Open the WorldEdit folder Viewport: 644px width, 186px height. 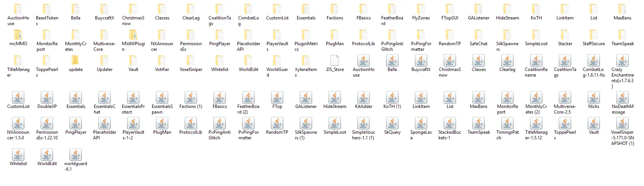[x=248, y=63]
